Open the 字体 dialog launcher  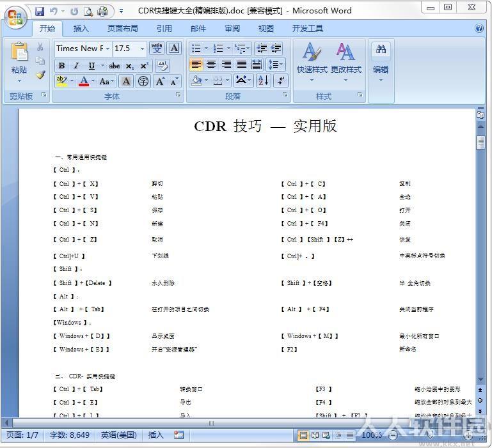click(x=178, y=95)
